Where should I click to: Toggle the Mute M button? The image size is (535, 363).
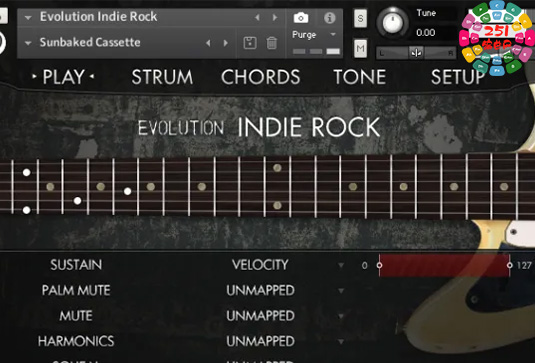[x=360, y=48]
